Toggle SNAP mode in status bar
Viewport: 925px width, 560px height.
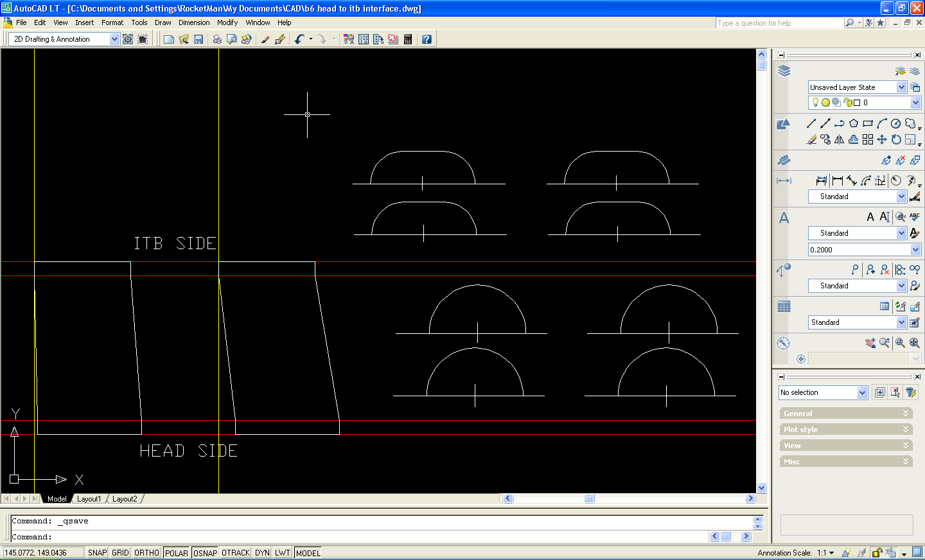[98, 553]
